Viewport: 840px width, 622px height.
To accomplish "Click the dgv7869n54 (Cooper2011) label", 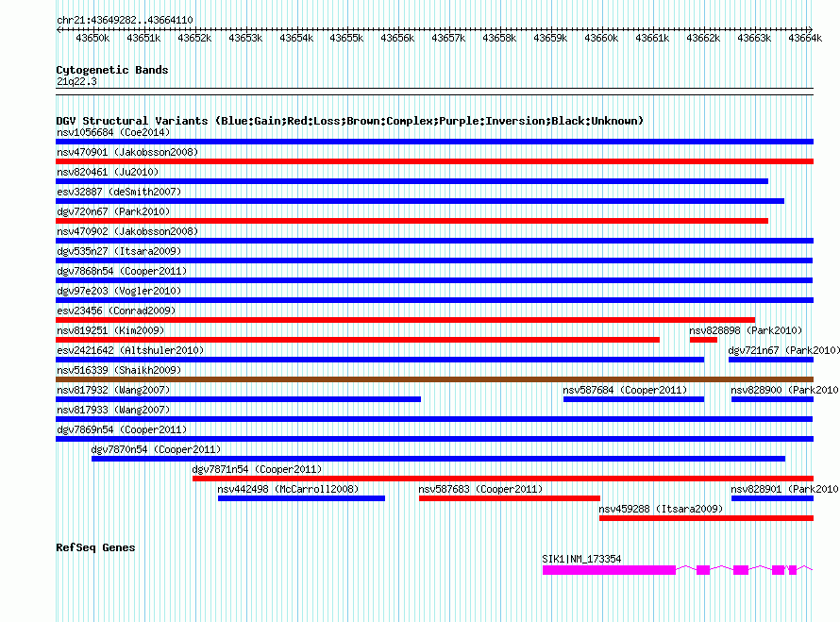I will point(122,429).
